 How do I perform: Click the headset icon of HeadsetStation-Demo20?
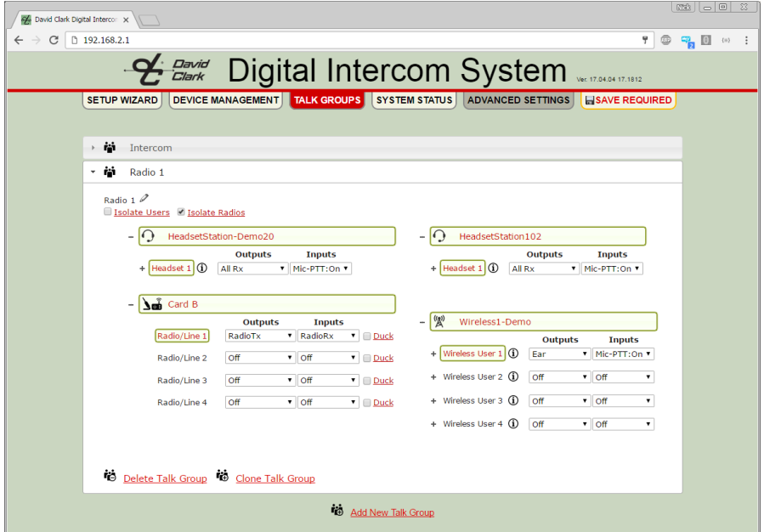click(148, 236)
